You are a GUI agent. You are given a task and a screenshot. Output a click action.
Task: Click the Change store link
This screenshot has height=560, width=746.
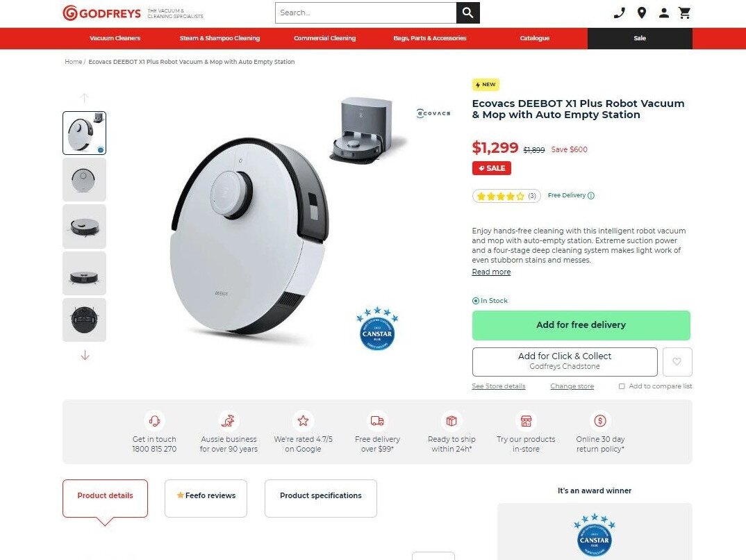[x=572, y=386]
